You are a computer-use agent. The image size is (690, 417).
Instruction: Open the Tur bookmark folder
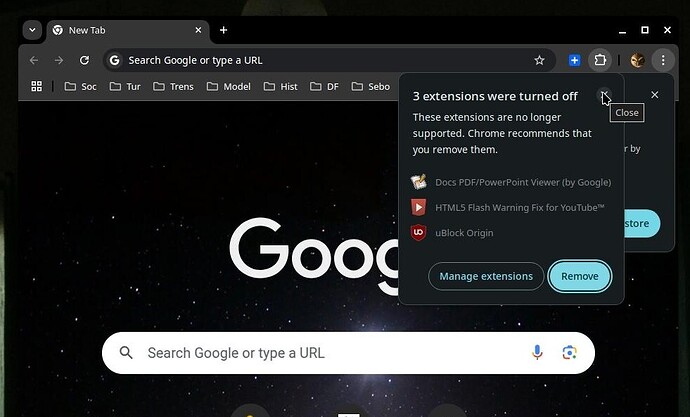(125, 87)
